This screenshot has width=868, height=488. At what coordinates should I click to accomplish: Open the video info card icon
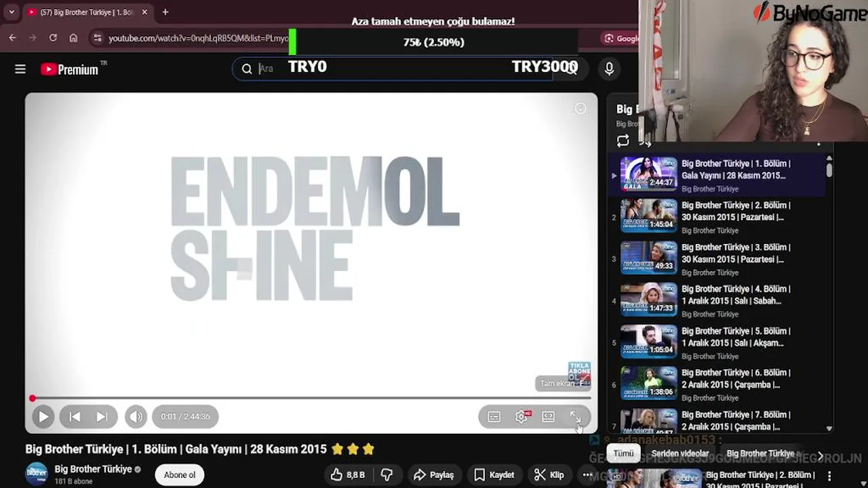(580, 108)
